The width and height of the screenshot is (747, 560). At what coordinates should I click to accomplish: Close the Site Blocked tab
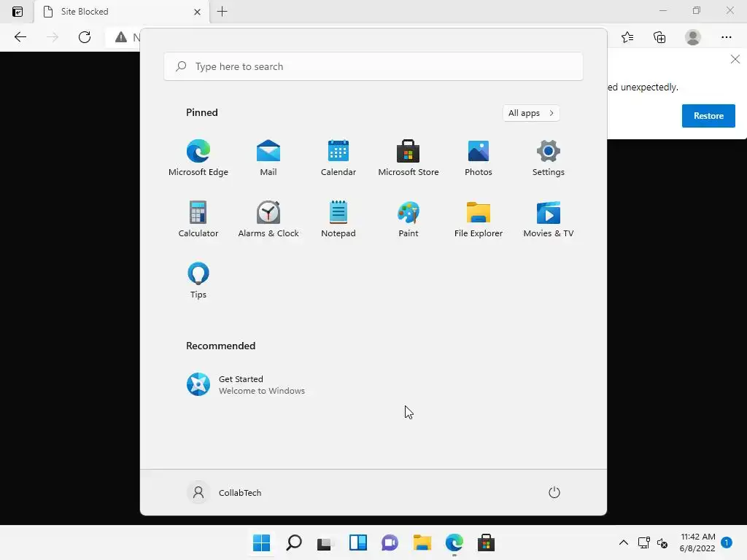(197, 12)
